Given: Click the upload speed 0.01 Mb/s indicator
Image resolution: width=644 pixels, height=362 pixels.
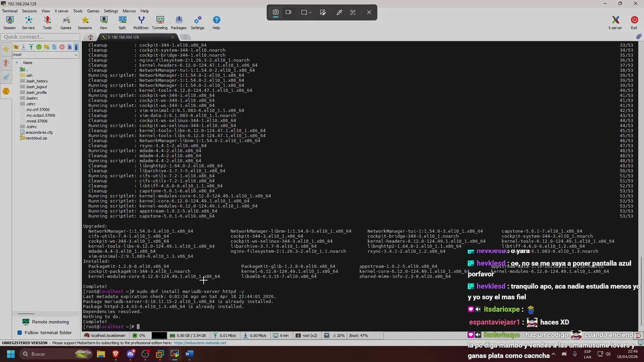Looking at the screenshot, I should pyautogui.click(x=225, y=335).
